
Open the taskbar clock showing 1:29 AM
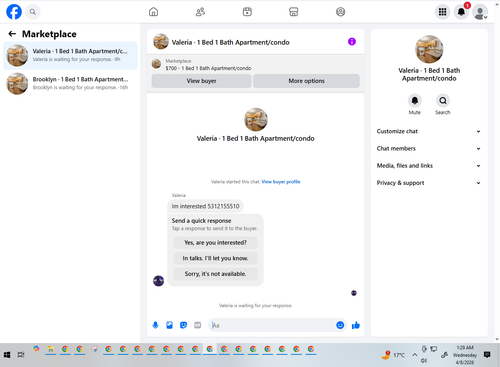click(x=465, y=355)
